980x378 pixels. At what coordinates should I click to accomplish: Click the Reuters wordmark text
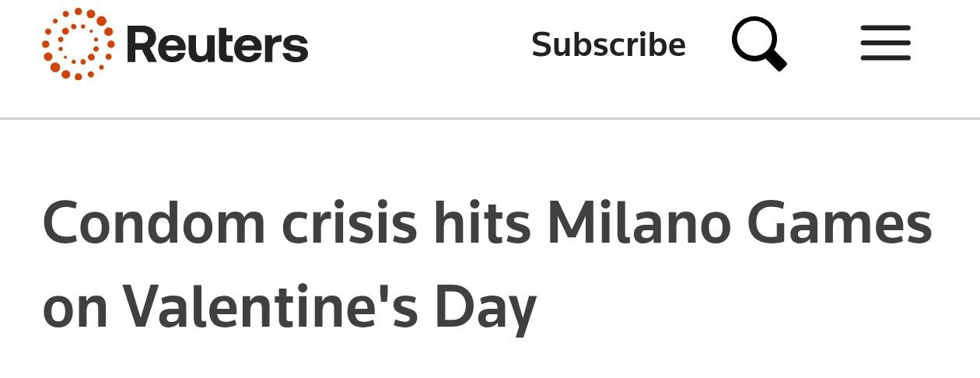click(216, 44)
